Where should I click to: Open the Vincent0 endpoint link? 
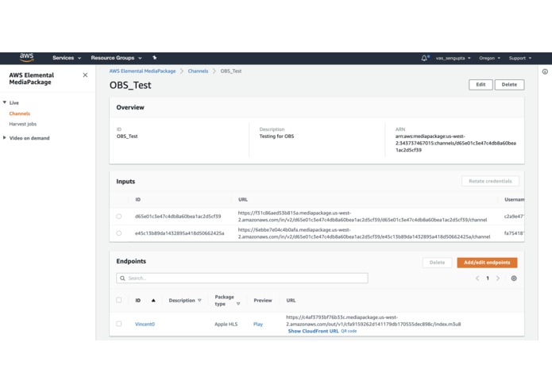[x=145, y=324]
